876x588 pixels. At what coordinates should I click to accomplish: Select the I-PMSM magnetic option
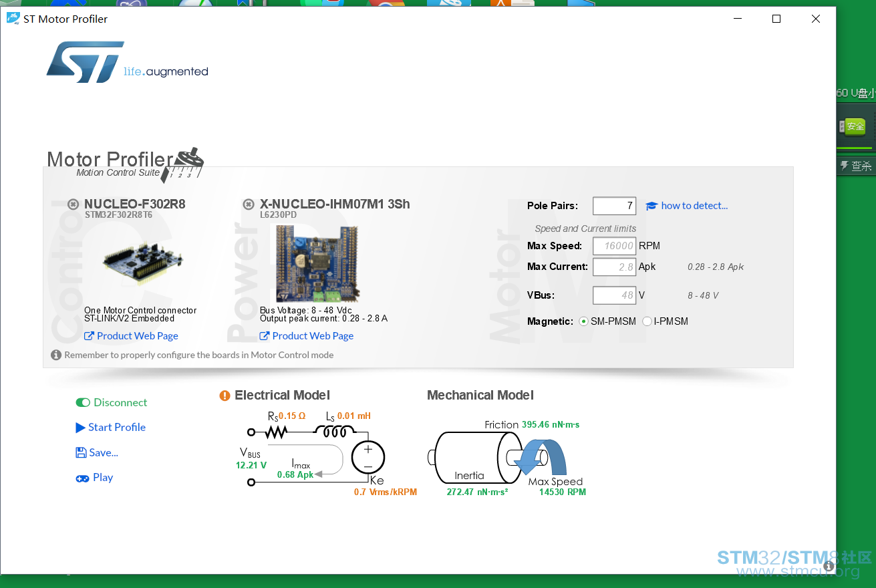tap(647, 321)
